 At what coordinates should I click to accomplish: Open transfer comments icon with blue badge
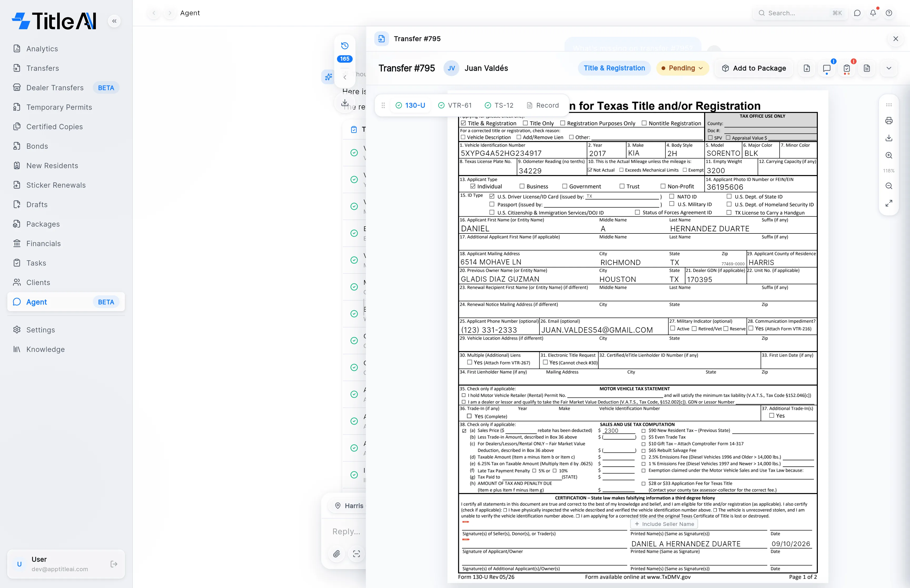tap(826, 68)
